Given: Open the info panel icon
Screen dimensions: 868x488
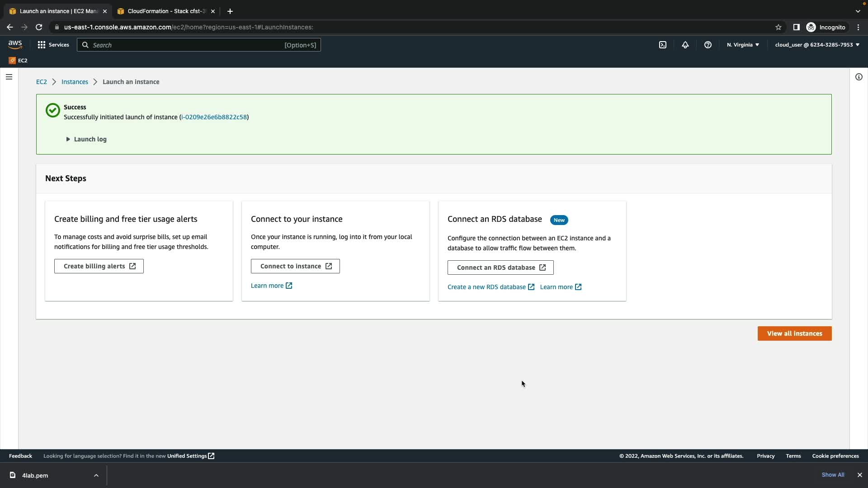Looking at the screenshot, I should click(x=859, y=77).
